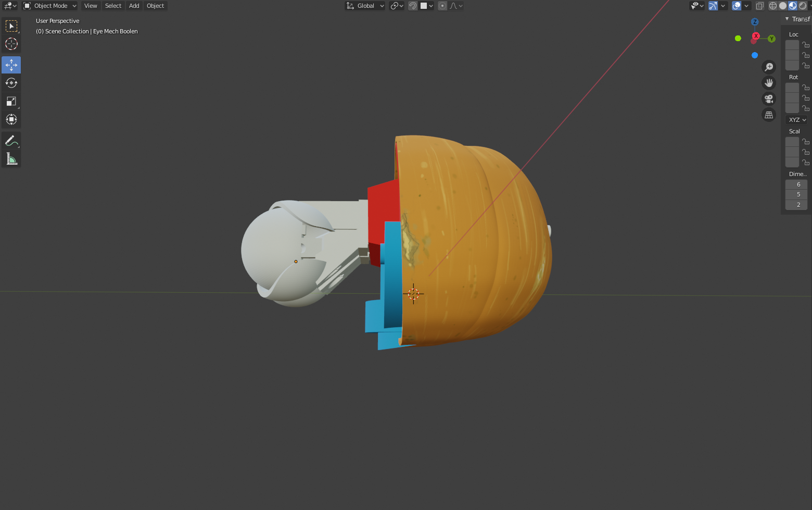Click the blue negative Z gizmo dot

point(755,55)
